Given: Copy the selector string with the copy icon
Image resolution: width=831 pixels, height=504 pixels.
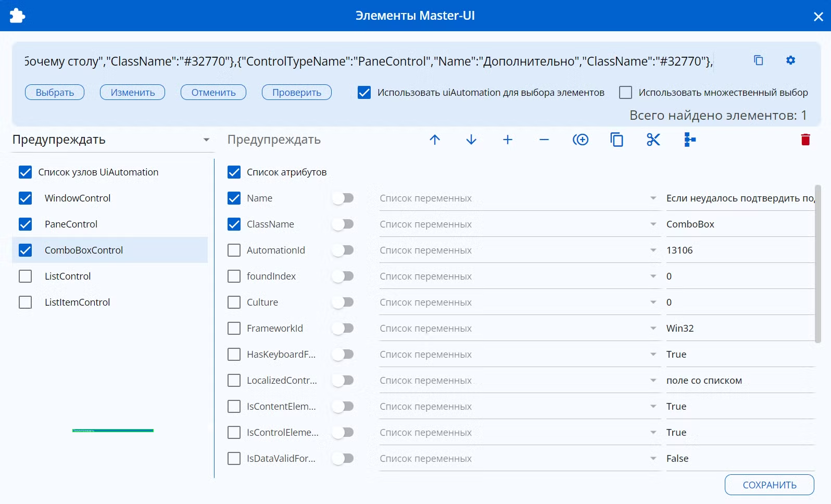Looking at the screenshot, I should click(759, 60).
